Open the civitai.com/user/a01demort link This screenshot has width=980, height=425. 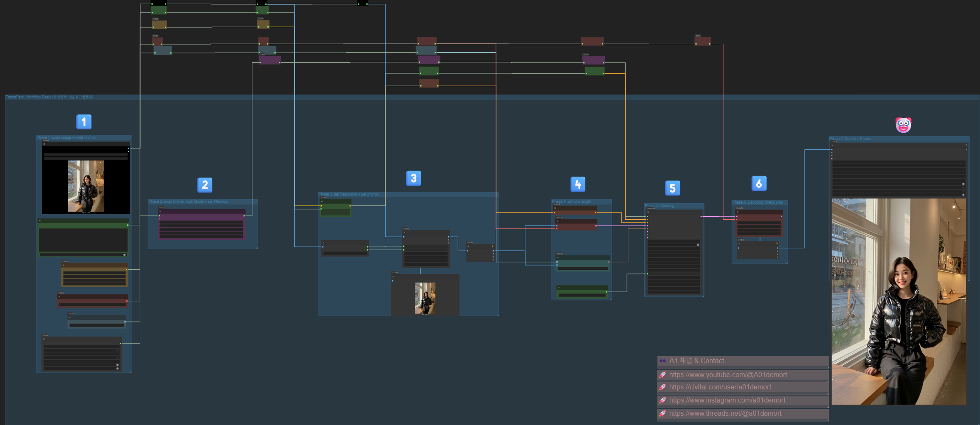pyautogui.click(x=720, y=387)
